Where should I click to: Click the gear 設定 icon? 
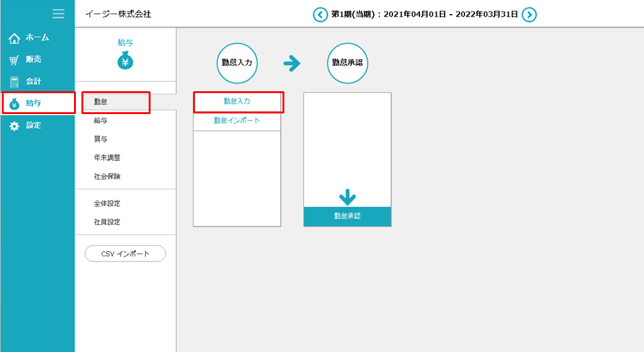click(x=14, y=126)
